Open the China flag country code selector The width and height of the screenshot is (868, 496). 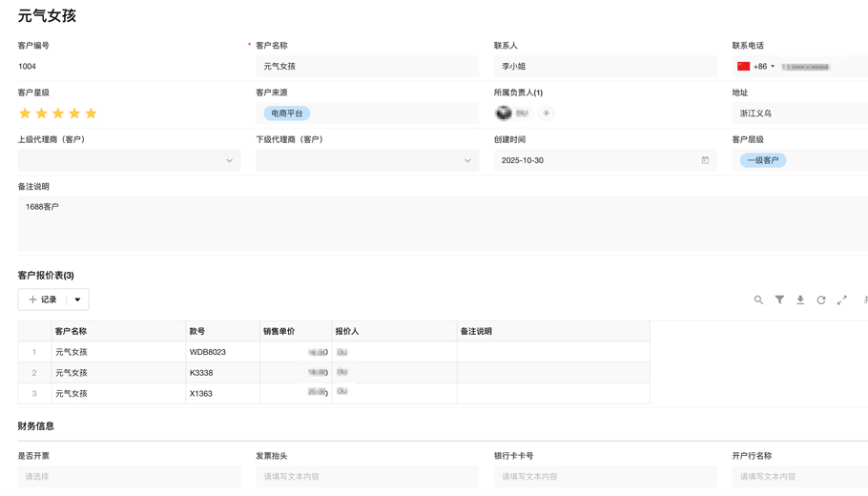[754, 67]
